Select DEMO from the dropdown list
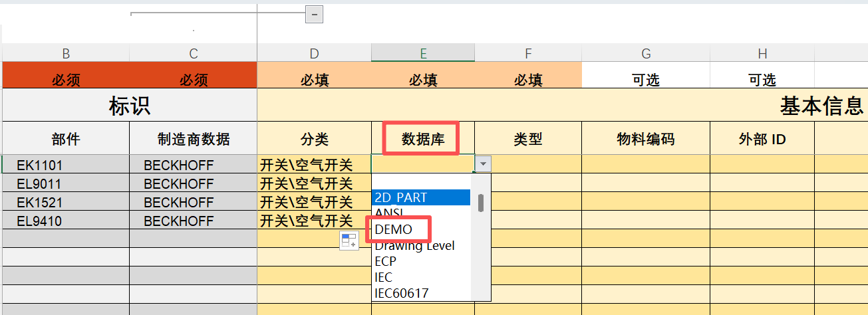This screenshot has height=315, width=868. tap(394, 229)
